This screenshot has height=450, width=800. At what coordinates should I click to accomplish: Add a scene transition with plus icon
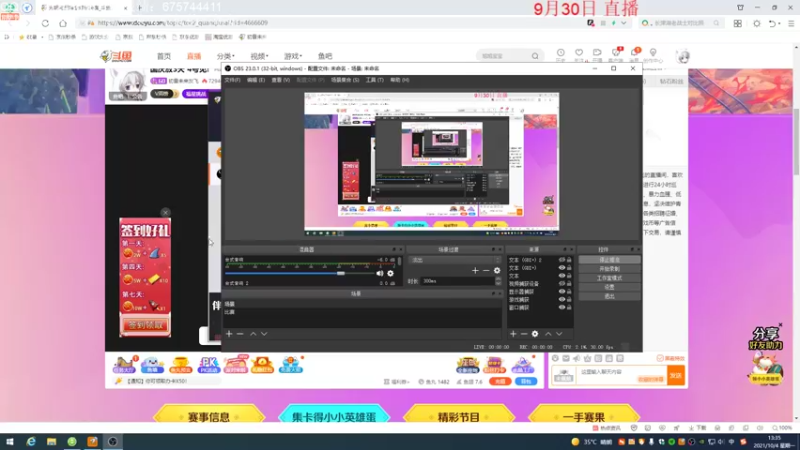(475, 270)
